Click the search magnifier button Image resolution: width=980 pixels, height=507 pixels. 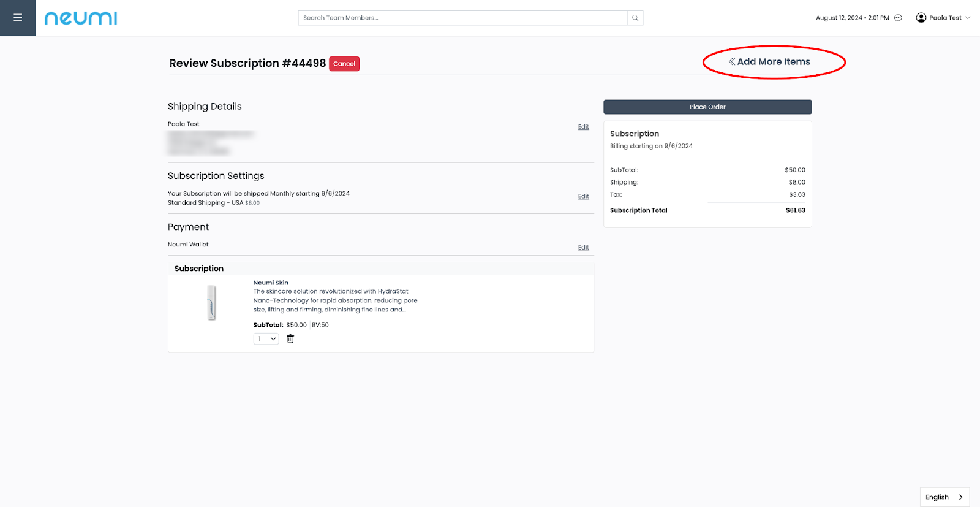pyautogui.click(x=635, y=18)
